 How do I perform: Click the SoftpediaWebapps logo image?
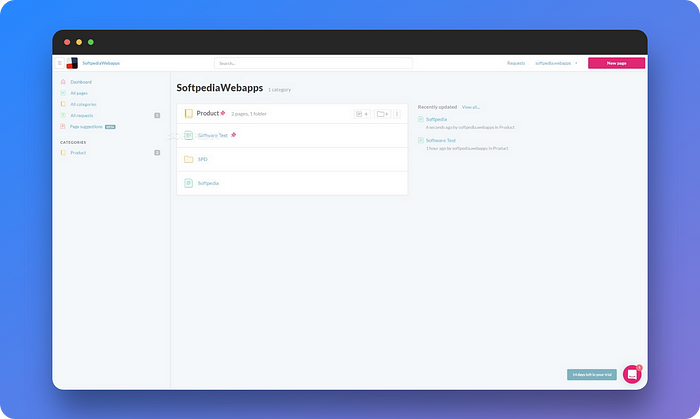coord(72,63)
